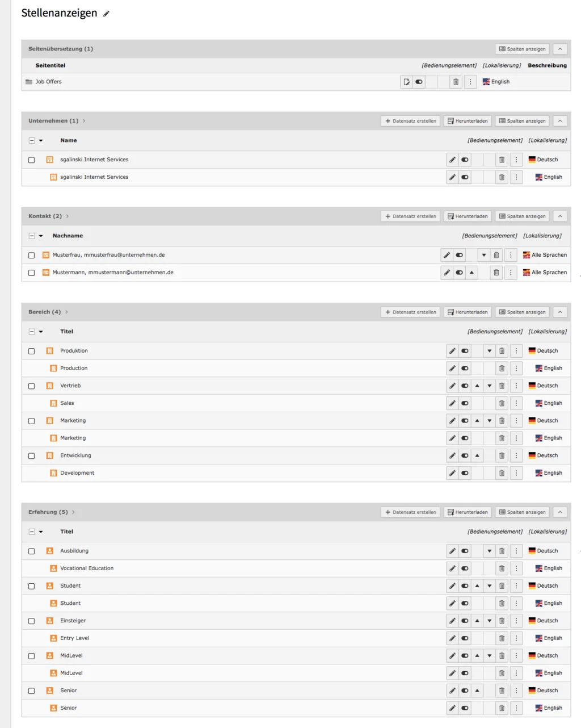
Task: Edit the German "sgalinski Internet Services" record
Action: tap(452, 160)
